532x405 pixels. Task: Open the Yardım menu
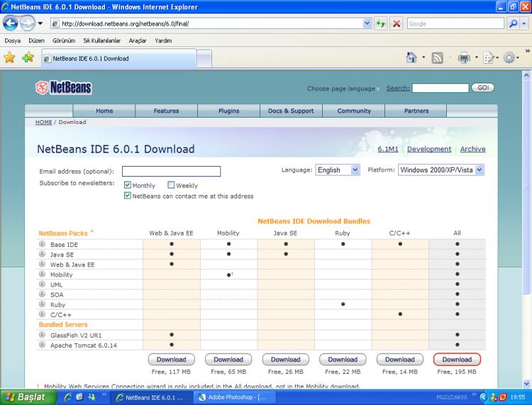click(163, 40)
